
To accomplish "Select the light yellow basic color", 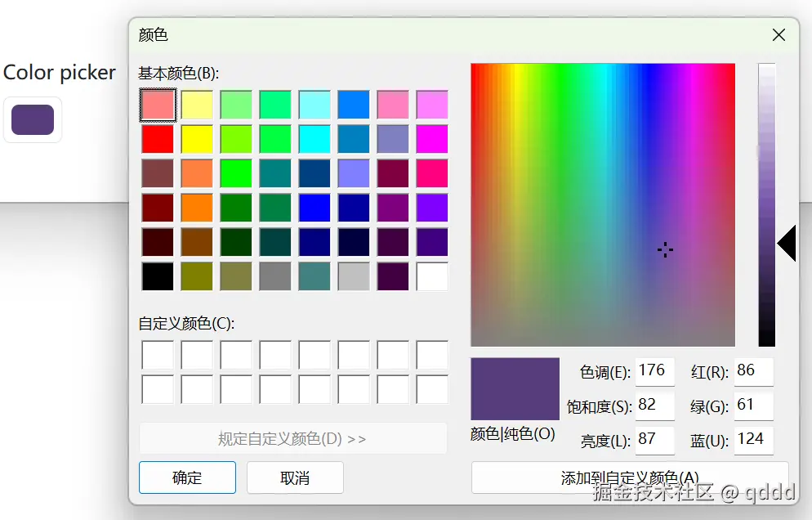I will tap(197, 105).
